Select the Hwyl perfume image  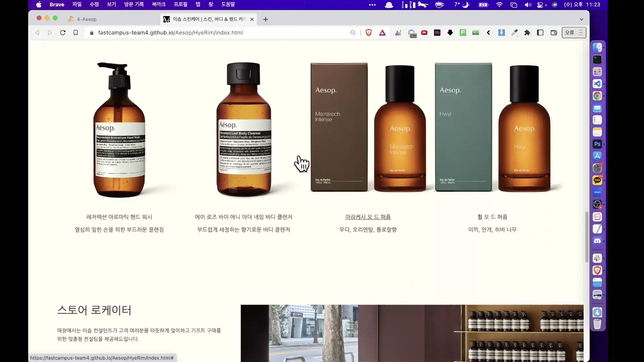[493, 127]
